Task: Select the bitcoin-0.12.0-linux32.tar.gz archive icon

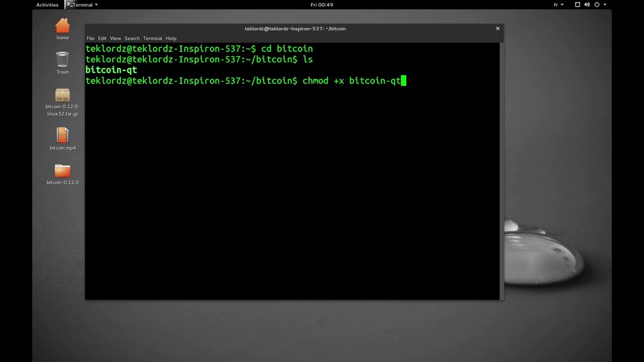Action: point(62,96)
